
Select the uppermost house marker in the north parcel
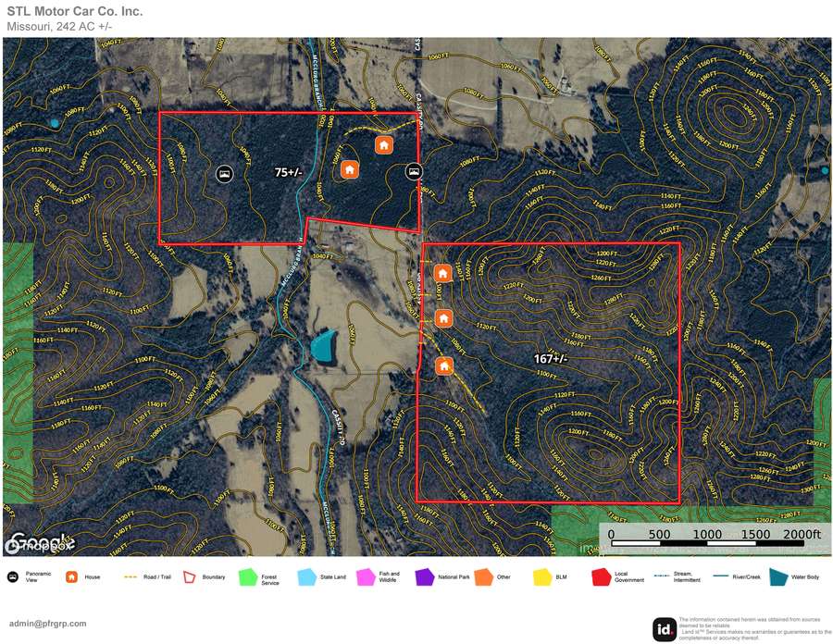383,145
